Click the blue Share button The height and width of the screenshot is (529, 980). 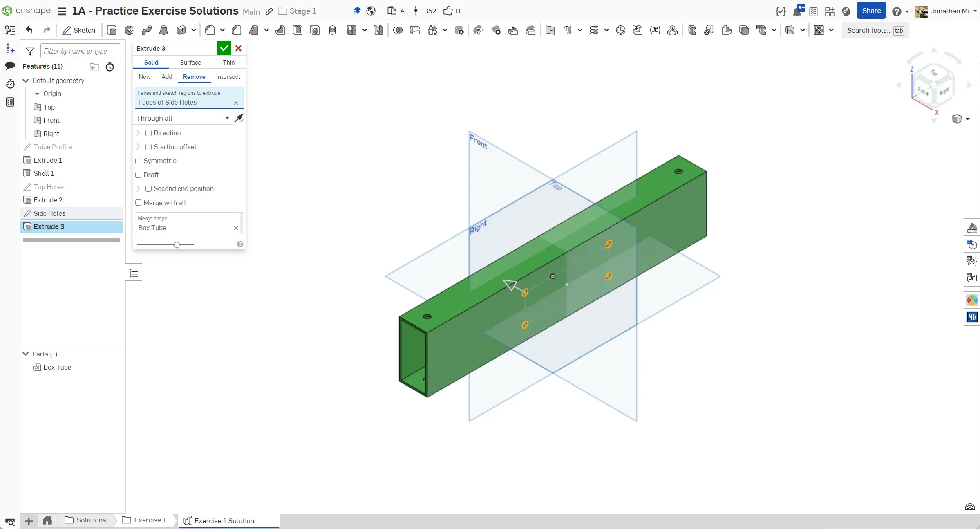(x=871, y=11)
